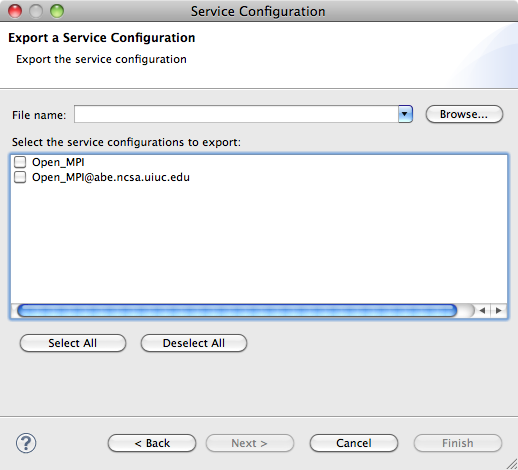Check the Open_MPI checkbox

pyautogui.click(x=20, y=162)
